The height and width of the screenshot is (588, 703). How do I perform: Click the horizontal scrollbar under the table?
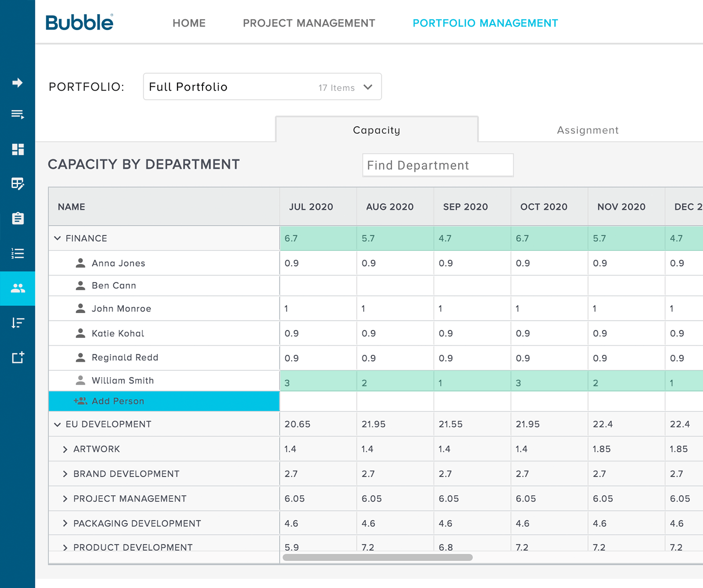point(377,557)
